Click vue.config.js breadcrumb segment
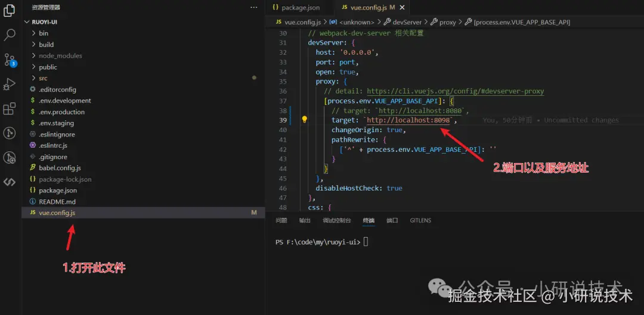This screenshot has width=644, height=315. (x=302, y=22)
